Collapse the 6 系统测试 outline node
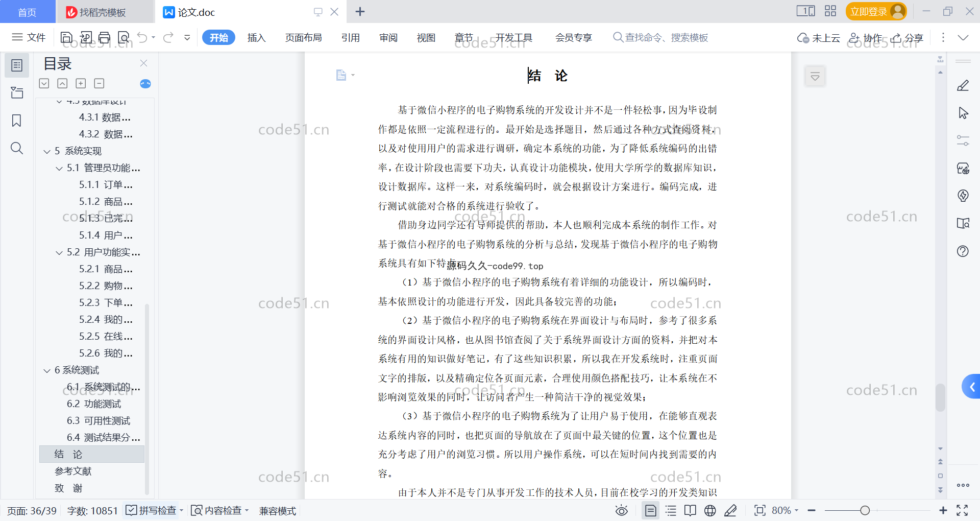The height and width of the screenshot is (521, 980). click(47, 370)
